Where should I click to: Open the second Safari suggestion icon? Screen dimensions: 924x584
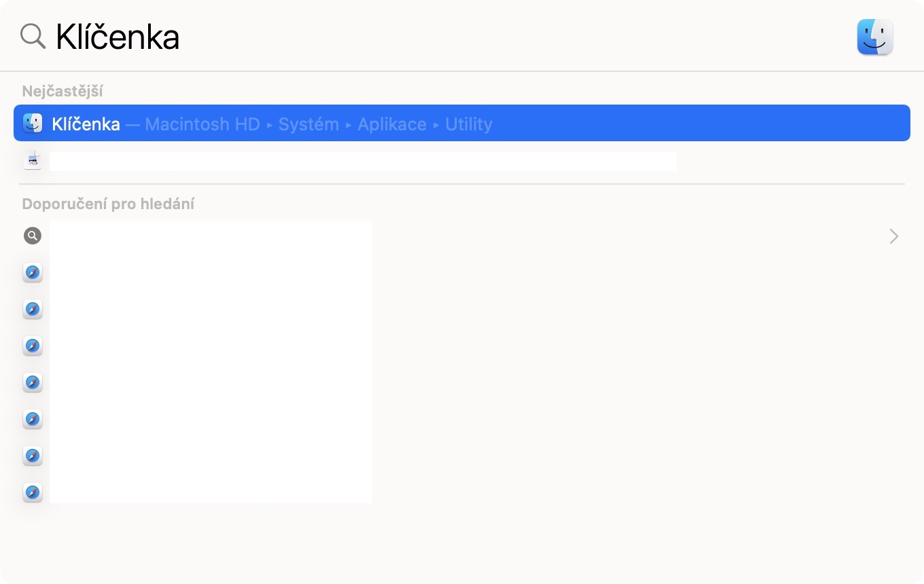(33, 310)
